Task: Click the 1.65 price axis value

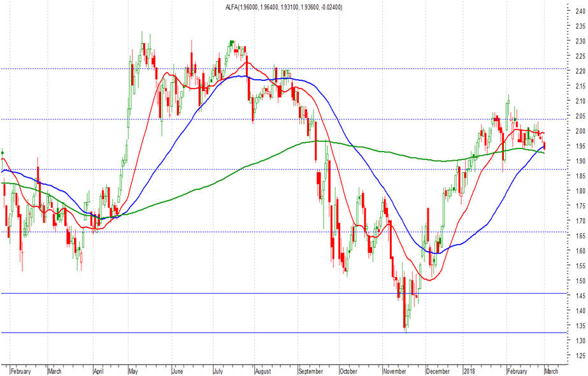Action: pos(580,236)
